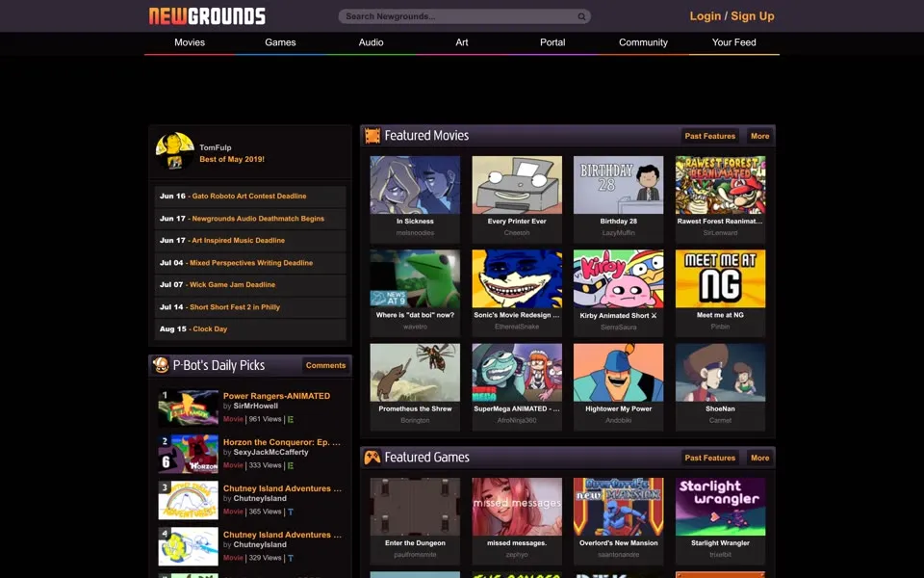Click Past Features in Featured Movies
The width and height of the screenshot is (924, 578).
(710, 136)
